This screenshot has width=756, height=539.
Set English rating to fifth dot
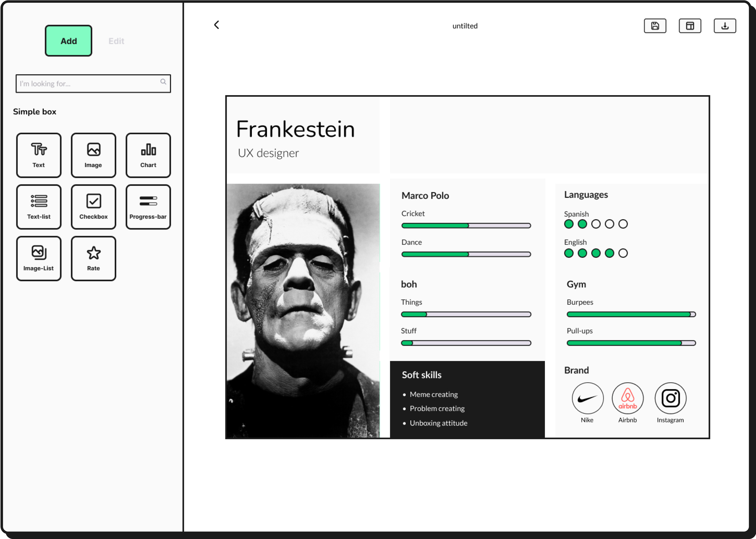[623, 253]
